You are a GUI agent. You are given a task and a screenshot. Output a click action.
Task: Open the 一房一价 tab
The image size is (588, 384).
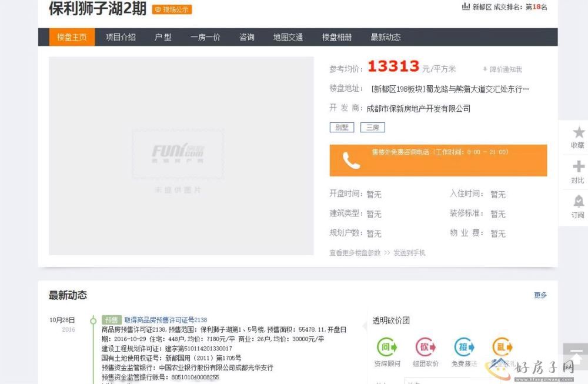point(205,37)
